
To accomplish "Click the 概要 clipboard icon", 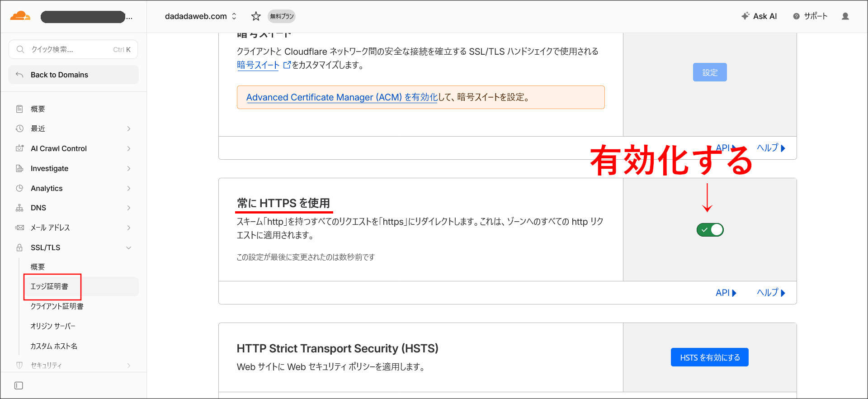I will pyautogui.click(x=19, y=109).
